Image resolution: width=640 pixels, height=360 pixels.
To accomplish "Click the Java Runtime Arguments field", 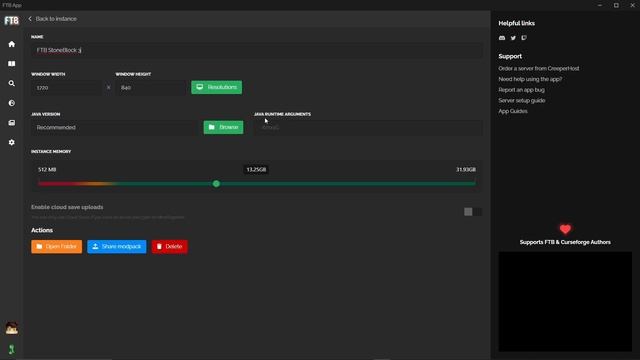I will click(368, 127).
